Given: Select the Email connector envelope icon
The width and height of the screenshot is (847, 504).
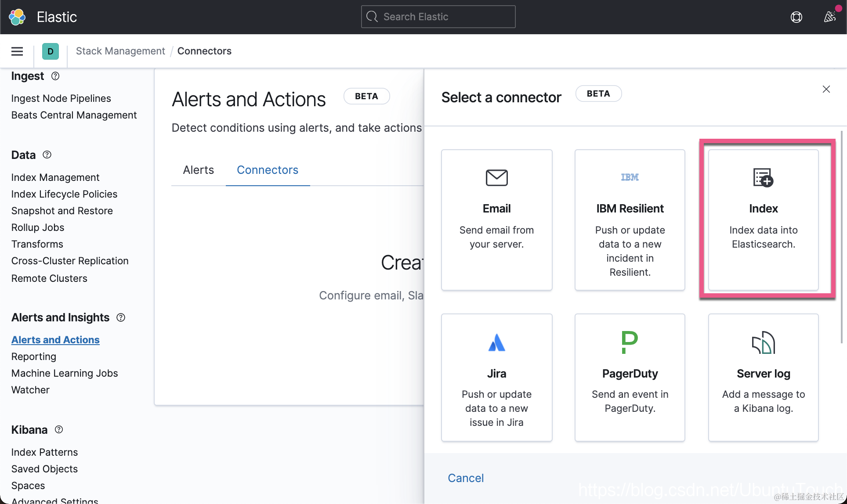Looking at the screenshot, I should (496, 178).
